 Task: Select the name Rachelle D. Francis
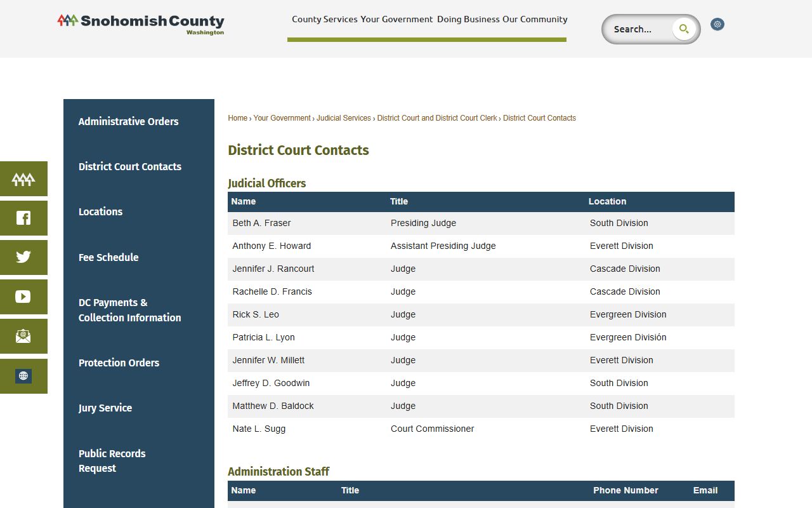click(272, 291)
